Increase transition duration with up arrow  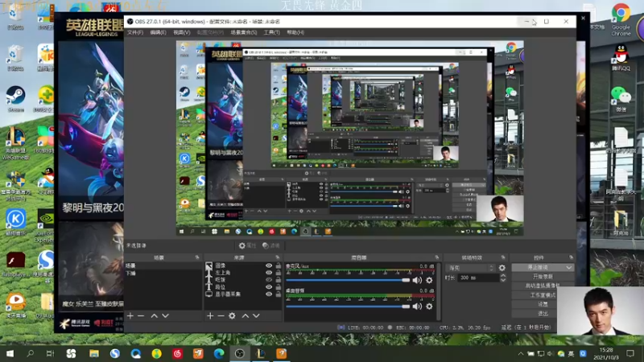[x=503, y=276]
